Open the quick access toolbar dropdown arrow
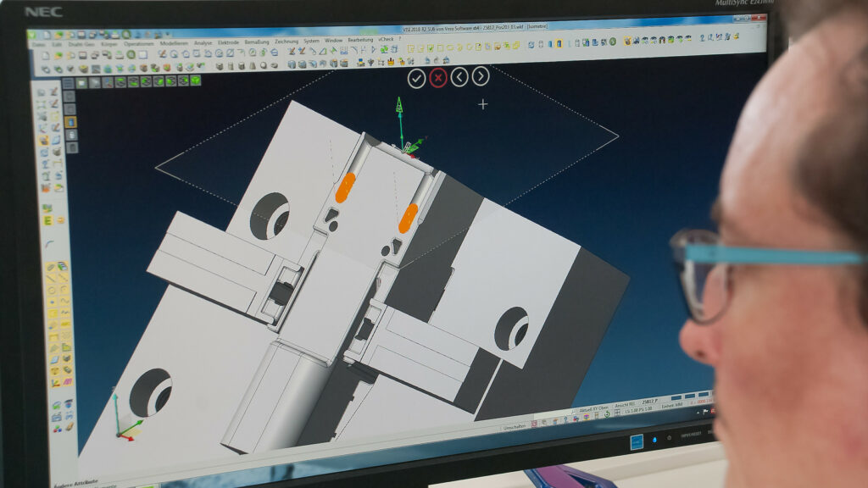Image resolution: width=868 pixels, height=488 pixels. (x=168, y=34)
